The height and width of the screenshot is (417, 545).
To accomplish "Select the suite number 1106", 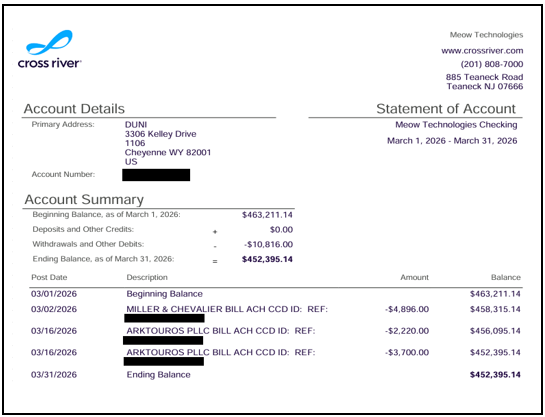I will click(x=135, y=143).
